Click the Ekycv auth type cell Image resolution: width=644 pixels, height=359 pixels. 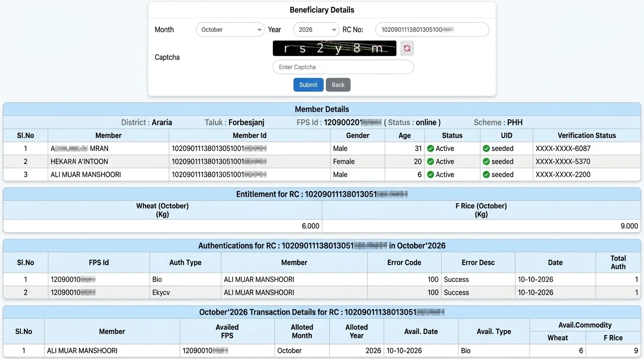185,293
